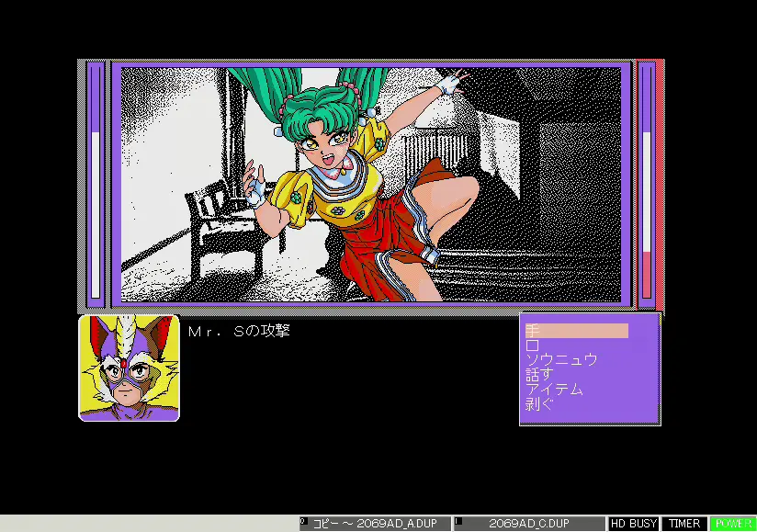Click the drive 0 '2069AD_A.DUP' status entry
The width and height of the screenshot is (757, 532).
coord(375,524)
